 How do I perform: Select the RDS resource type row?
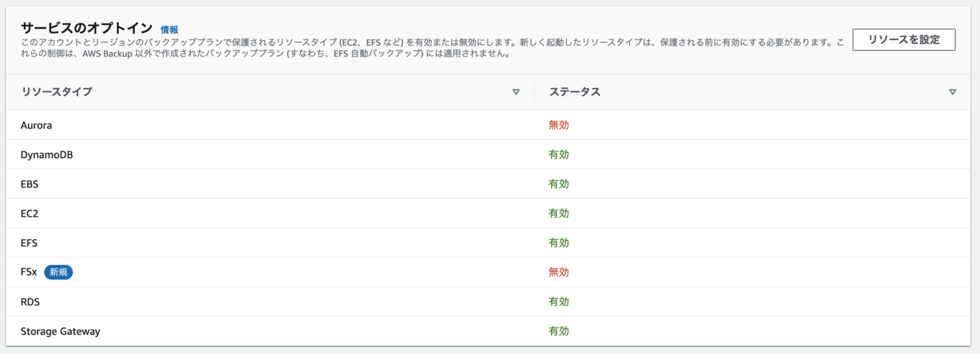tap(30, 302)
